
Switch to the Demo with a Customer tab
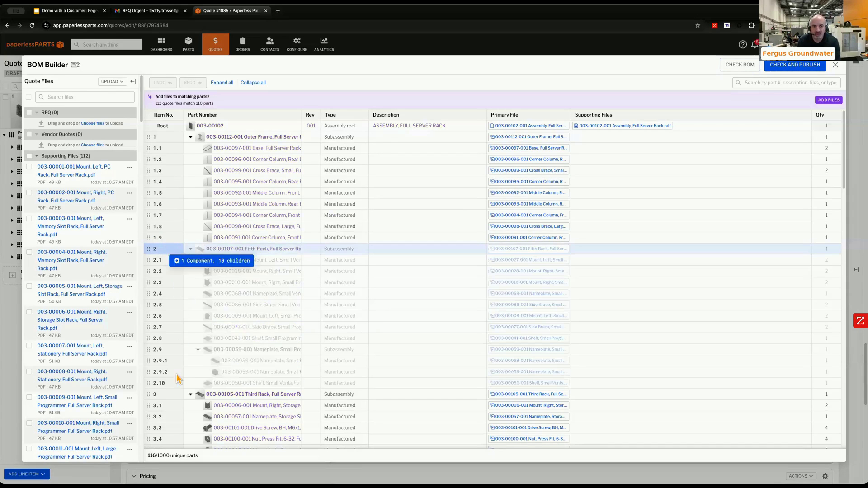68,10
